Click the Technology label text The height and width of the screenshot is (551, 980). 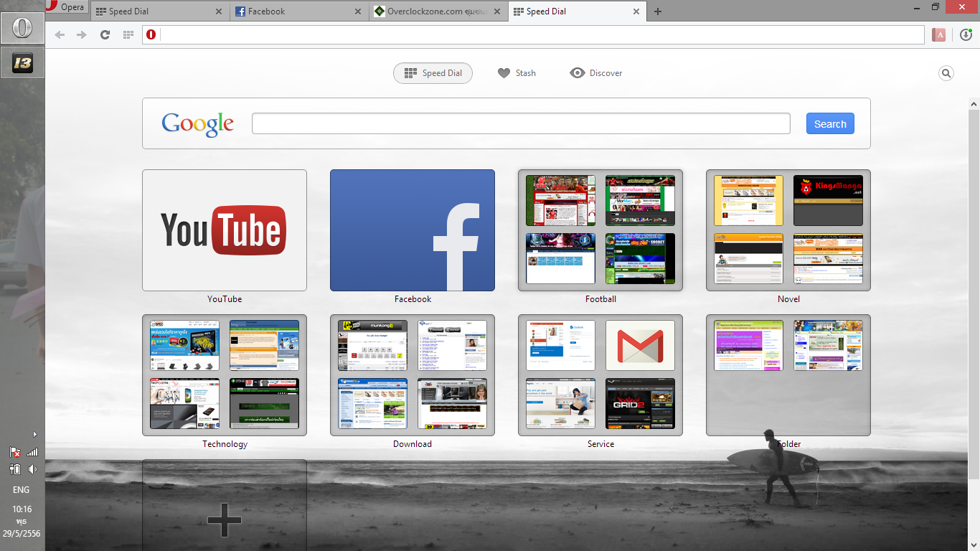point(225,444)
